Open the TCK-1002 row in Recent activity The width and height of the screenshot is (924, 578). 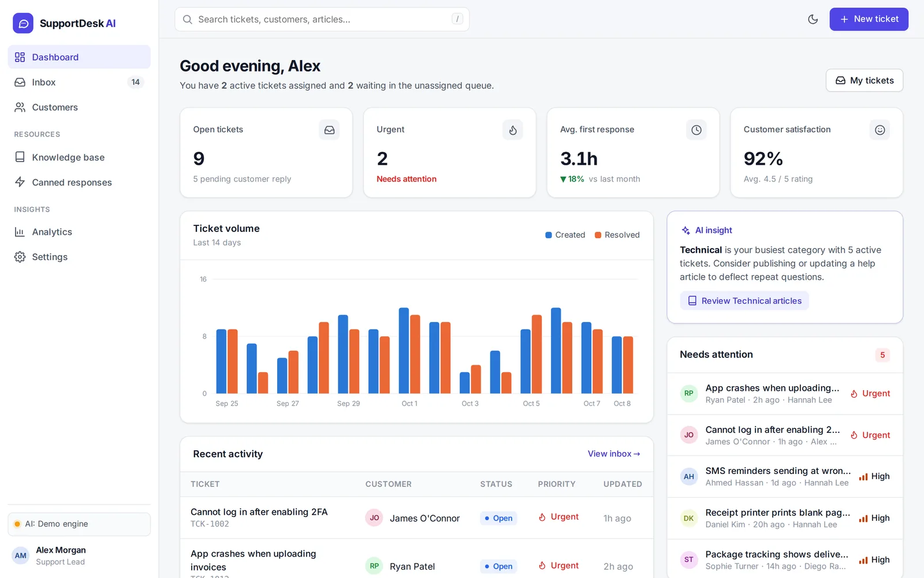point(416,518)
